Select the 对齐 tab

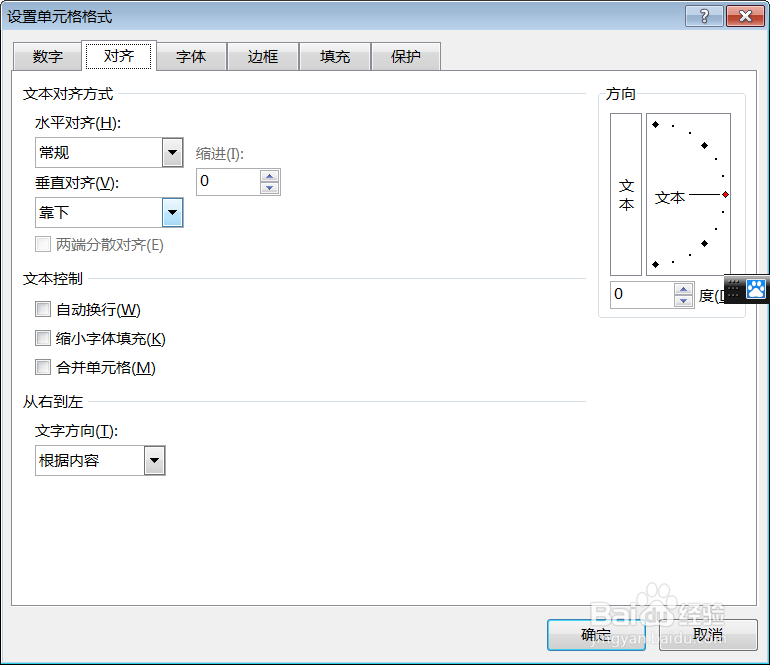click(119, 55)
